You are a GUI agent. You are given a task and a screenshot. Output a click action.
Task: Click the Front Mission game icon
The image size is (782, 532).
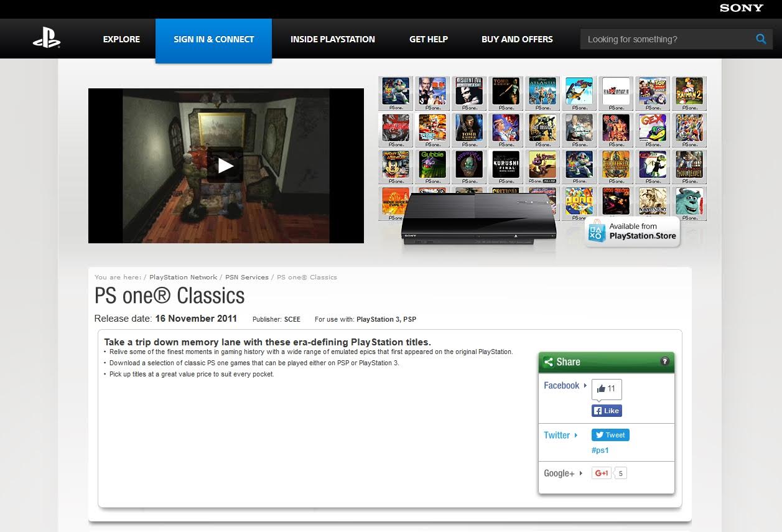click(542, 129)
